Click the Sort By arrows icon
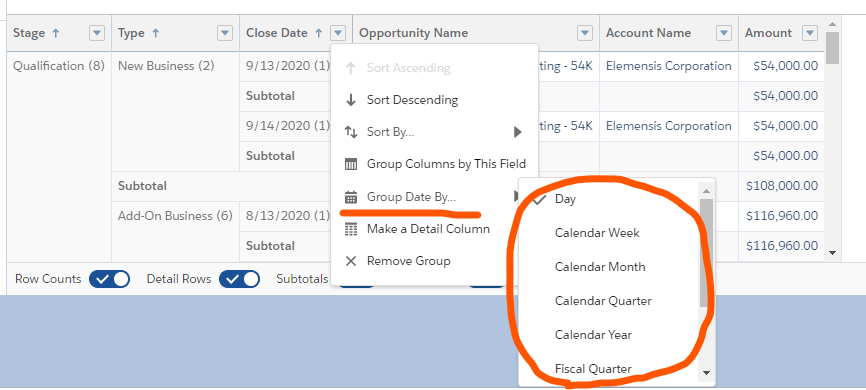The width and height of the screenshot is (866, 390). tap(351, 132)
